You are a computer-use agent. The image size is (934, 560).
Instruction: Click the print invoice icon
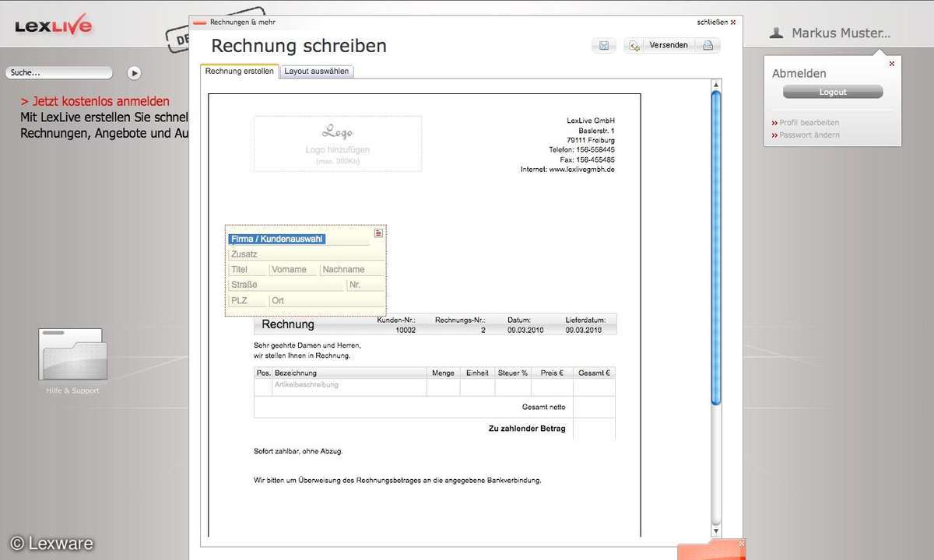[x=708, y=46]
